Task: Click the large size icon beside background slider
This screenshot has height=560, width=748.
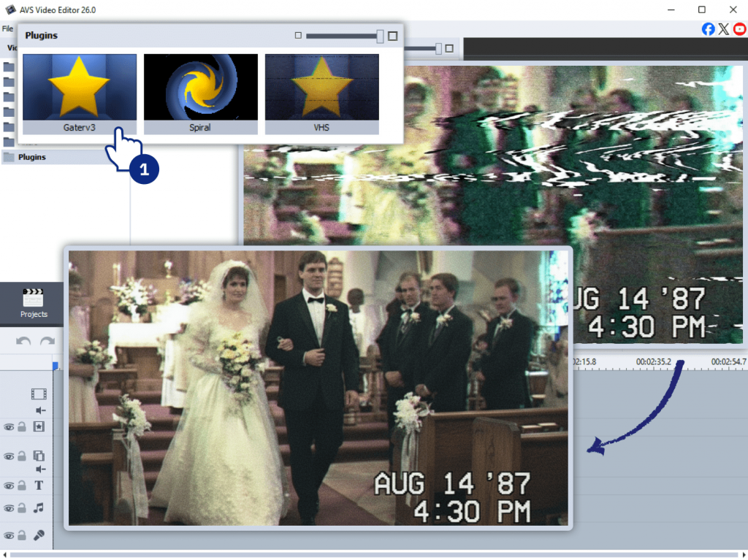Action: [449, 48]
